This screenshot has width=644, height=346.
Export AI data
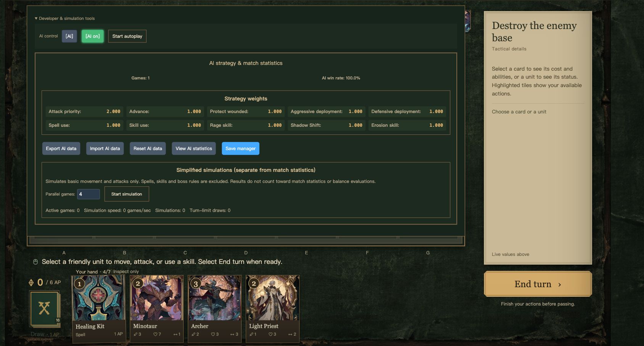point(61,149)
